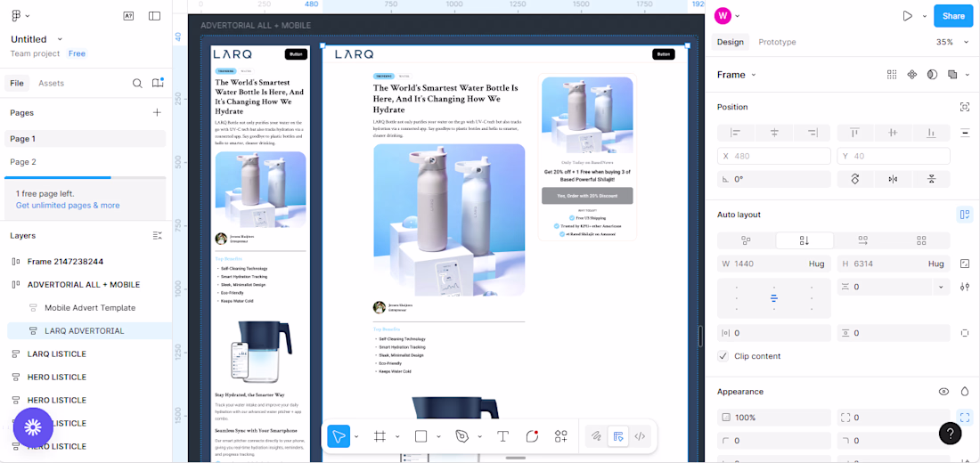Click the purple floating plugin button
The width and height of the screenshot is (980, 463).
[33, 428]
